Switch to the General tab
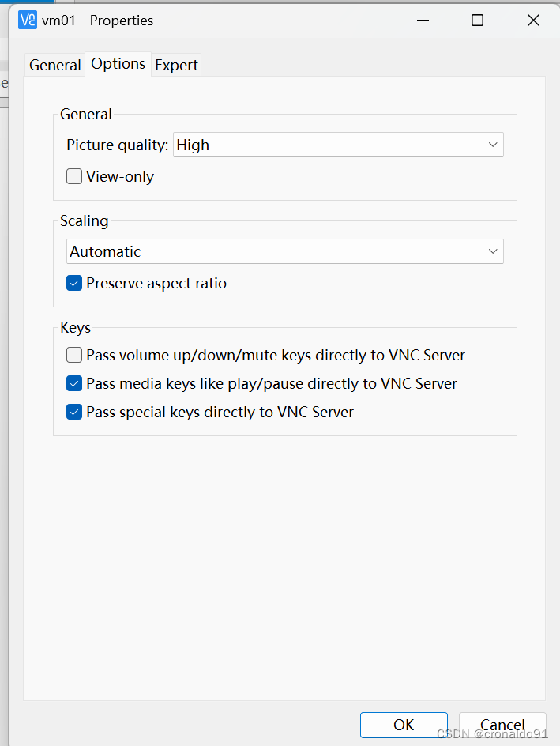This screenshot has width=560, height=746. [55, 65]
